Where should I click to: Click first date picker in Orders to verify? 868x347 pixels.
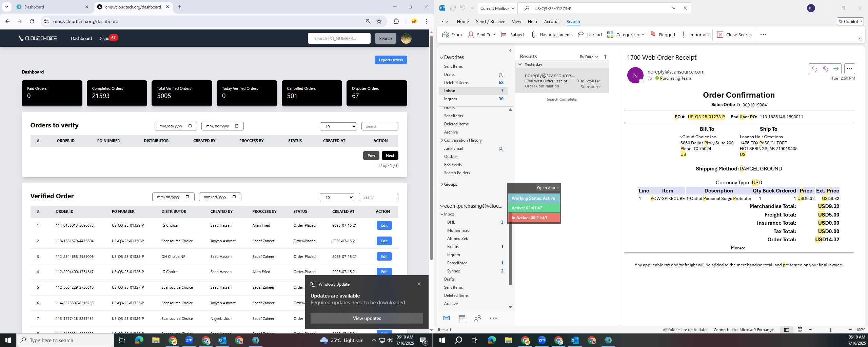[x=175, y=126]
